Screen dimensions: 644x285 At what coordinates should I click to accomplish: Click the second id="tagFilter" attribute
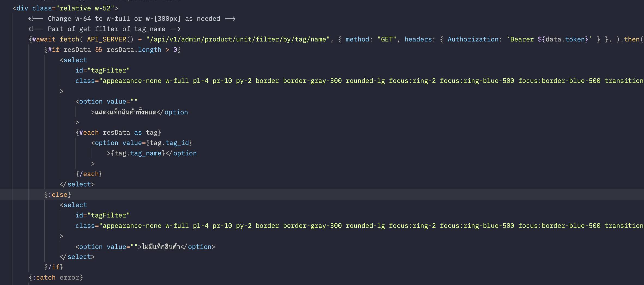tap(103, 215)
